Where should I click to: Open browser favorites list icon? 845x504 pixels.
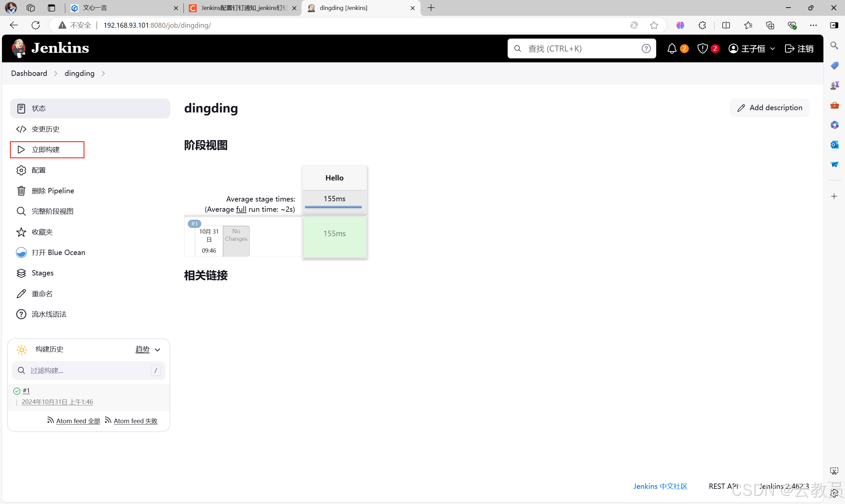(748, 25)
